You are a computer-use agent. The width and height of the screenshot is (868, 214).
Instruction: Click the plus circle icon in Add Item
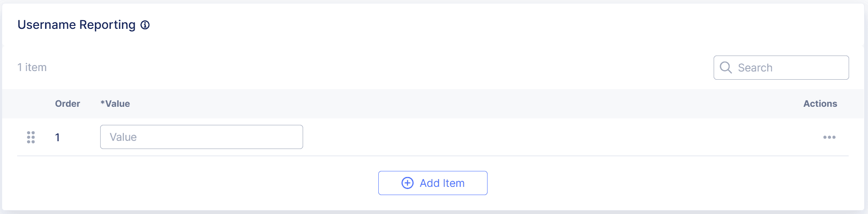[408, 183]
